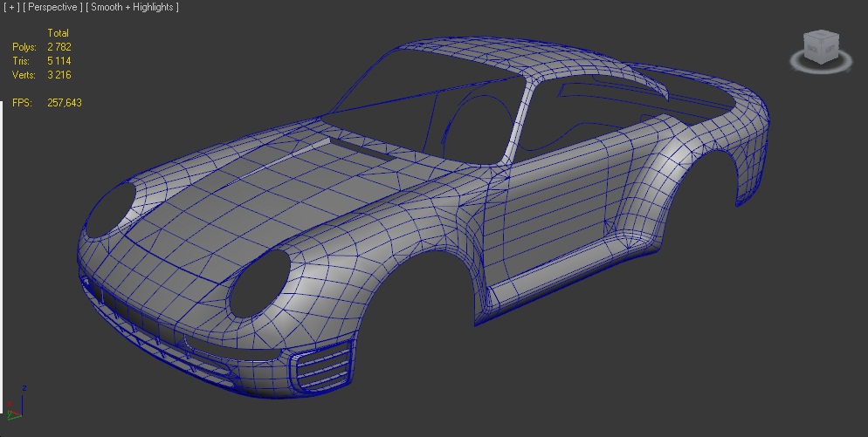This screenshot has width=868, height=437.
Task: Click the FPS: label
Action: [22, 103]
